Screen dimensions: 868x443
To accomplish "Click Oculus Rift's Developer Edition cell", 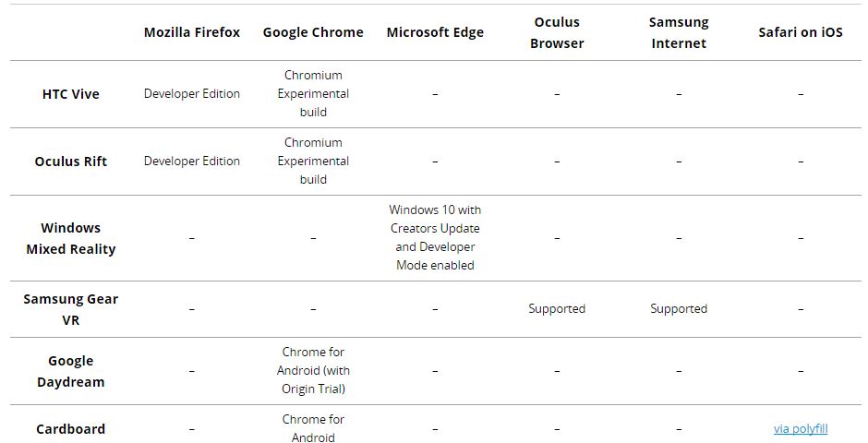I will (192, 161).
